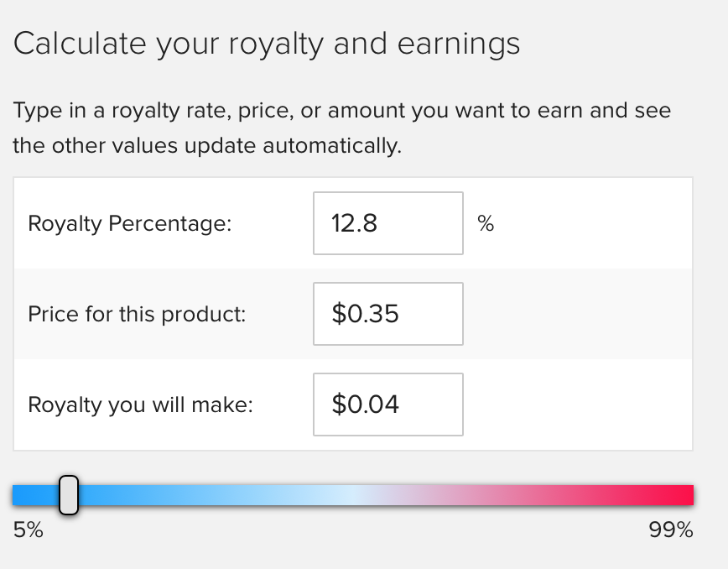This screenshot has height=569, width=728.
Task: Click the "Calculate your royalty and earnings" heading
Action: pyautogui.click(x=267, y=44)
